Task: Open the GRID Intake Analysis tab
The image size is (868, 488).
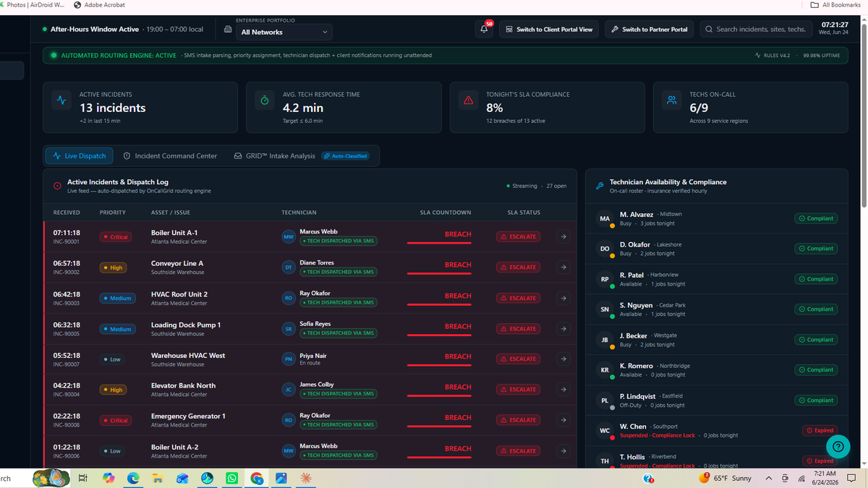Action: coord(274,155)
